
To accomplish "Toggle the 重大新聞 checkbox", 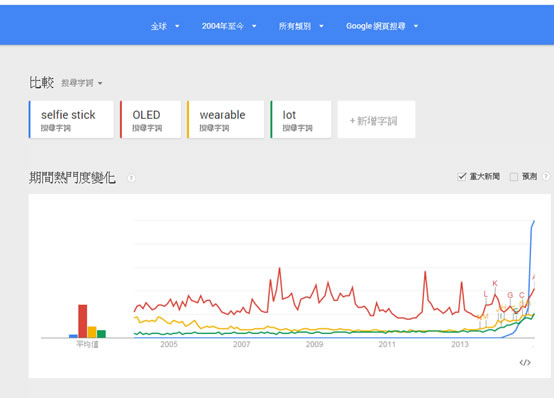I will click(x=462, y=176).
